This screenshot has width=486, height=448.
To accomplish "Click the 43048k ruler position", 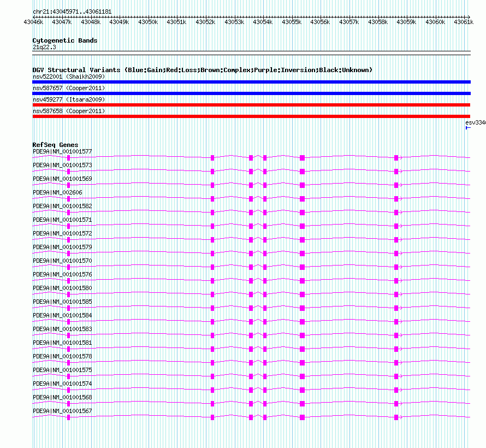I will [x=91, y=22].
